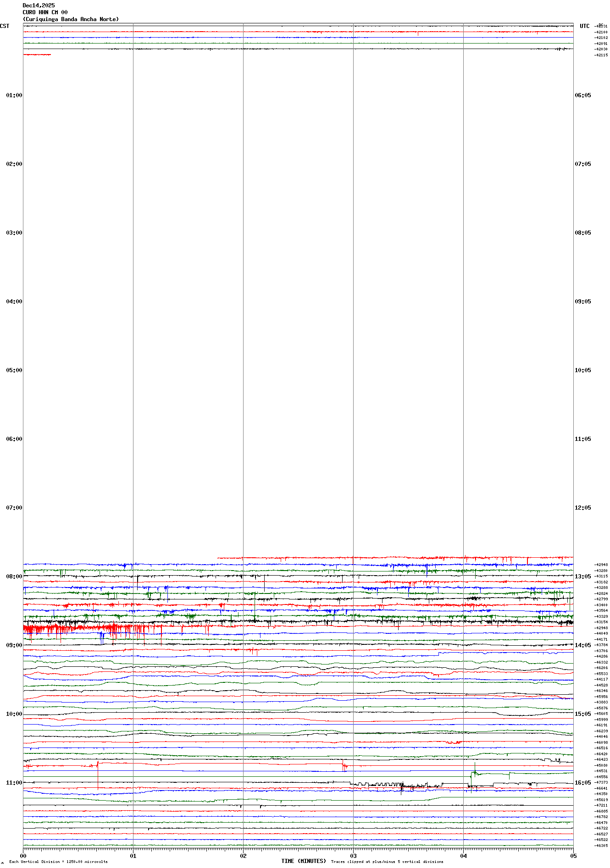Select the 05 minute tick on bottom axis
Screen dimensions: 610x868
[573, 856]
